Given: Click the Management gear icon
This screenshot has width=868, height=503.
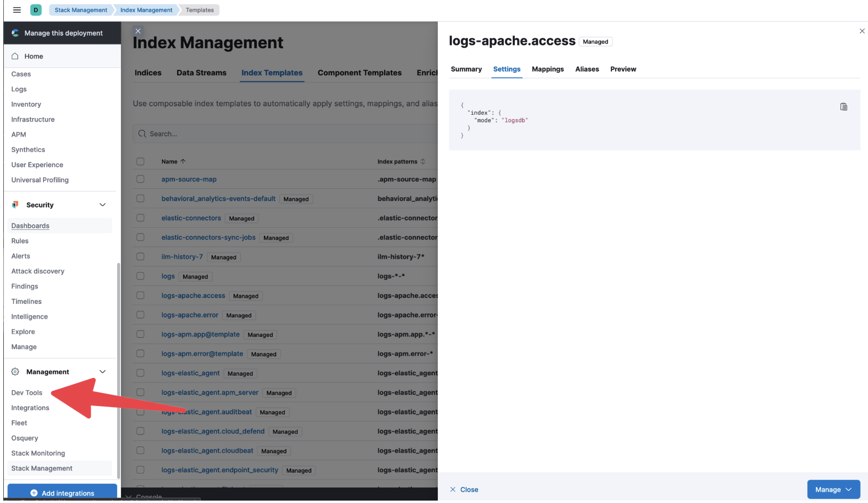Looking at the screenshot, I should point(15,371).
